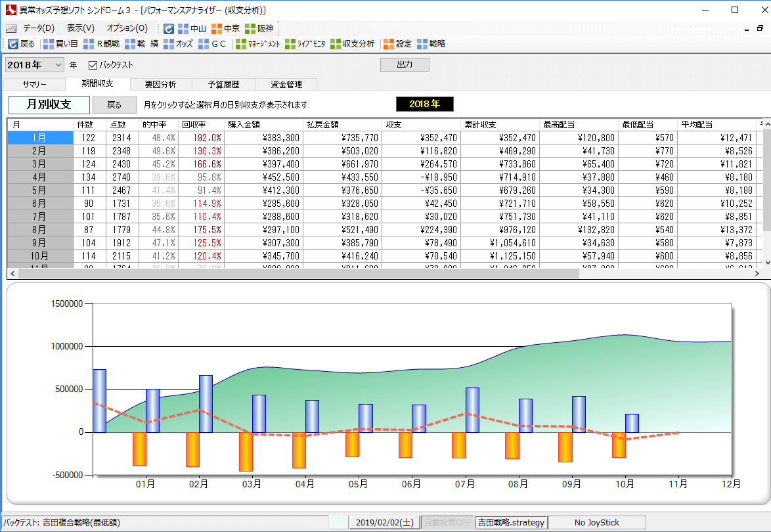The width and height of the screenshot is (771, 532).
Task: Click the 回収率 column header
Action: point(201,125)
